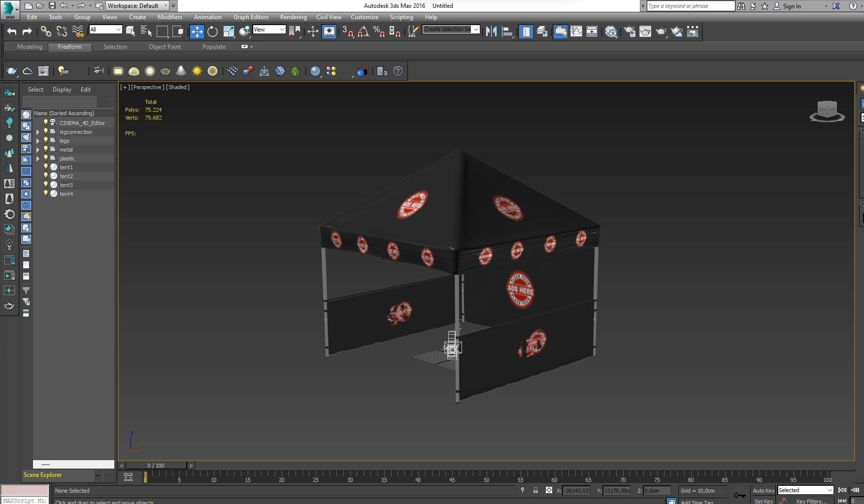The width and height of the screenshot is (864, 504).
Task: Click the Redo arrow in main toolbar
Action: pyautogui.click(x=27, y=31)
